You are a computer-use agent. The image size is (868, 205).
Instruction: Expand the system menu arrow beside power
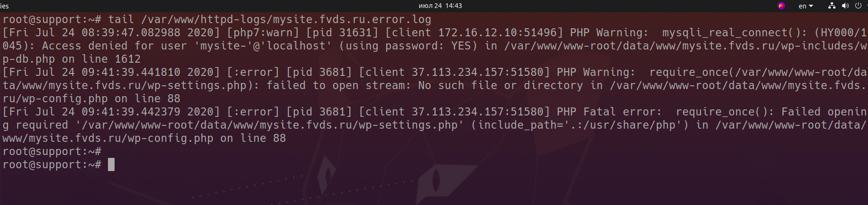867,6
